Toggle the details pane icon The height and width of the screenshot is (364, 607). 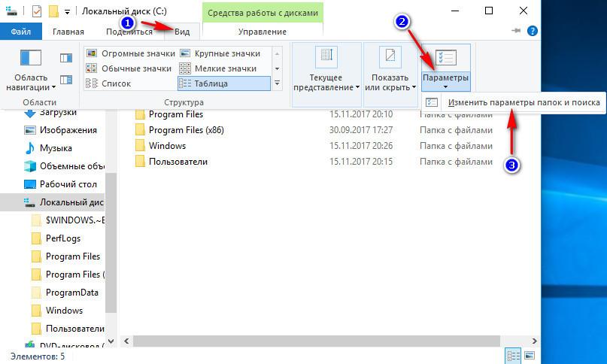pos(66,80)
